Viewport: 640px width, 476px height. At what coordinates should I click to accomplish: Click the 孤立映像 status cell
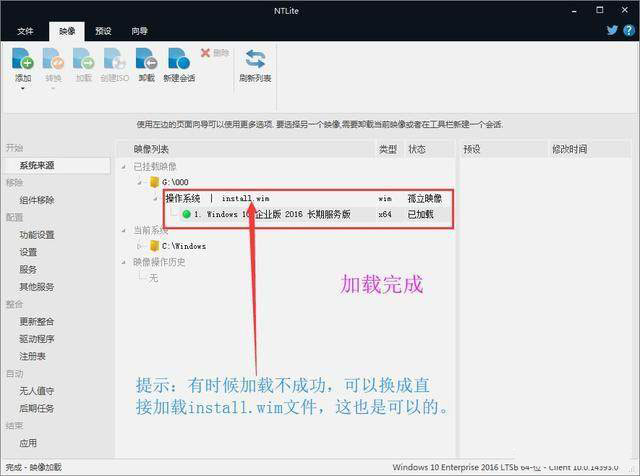[x=424, y=198]
